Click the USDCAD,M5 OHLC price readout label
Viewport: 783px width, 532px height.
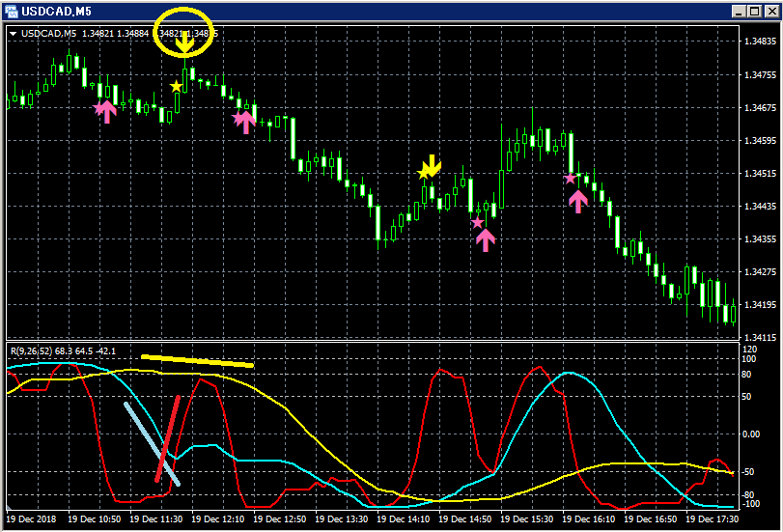pos(120,34)
